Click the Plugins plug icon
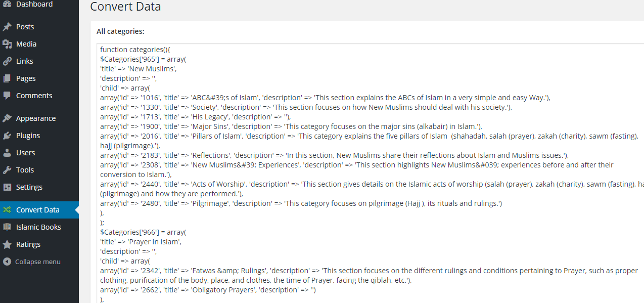The image size is (644, 303). click(x=7, y=136)
